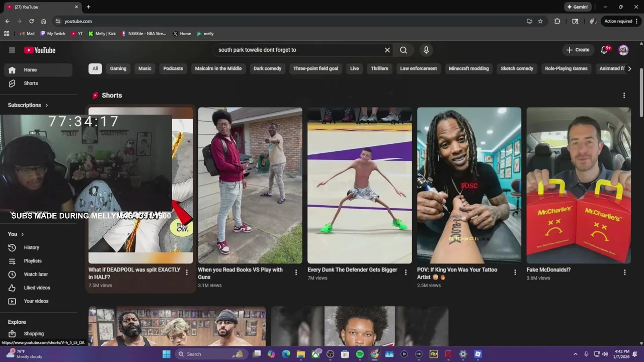Select the Gaming filter chip

(118, 68)
